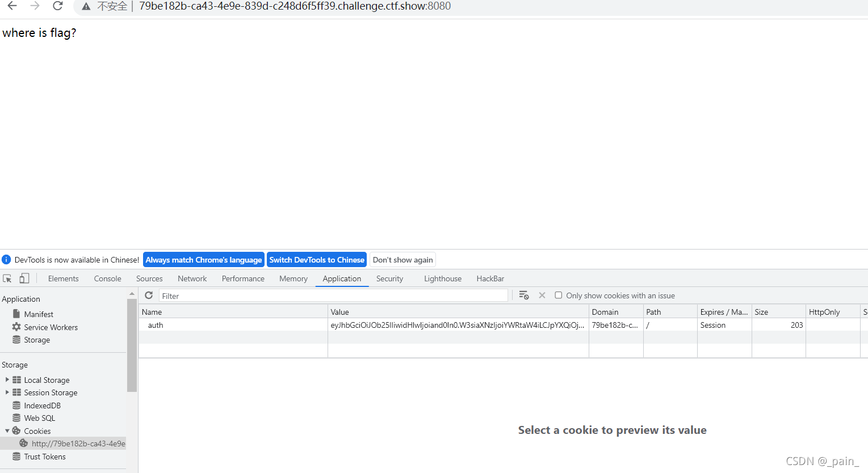Expand the Local Storage tree node

tap(7, 380)
